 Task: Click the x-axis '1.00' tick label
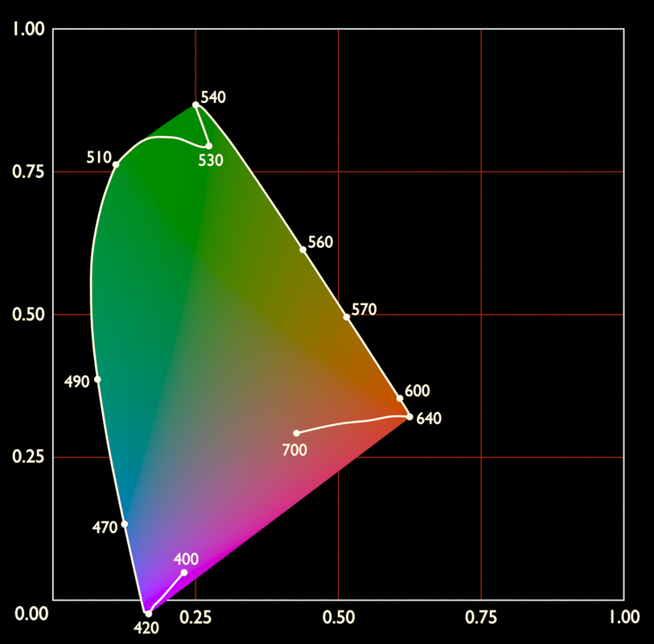pyautogui.click(x=624, y=617)
